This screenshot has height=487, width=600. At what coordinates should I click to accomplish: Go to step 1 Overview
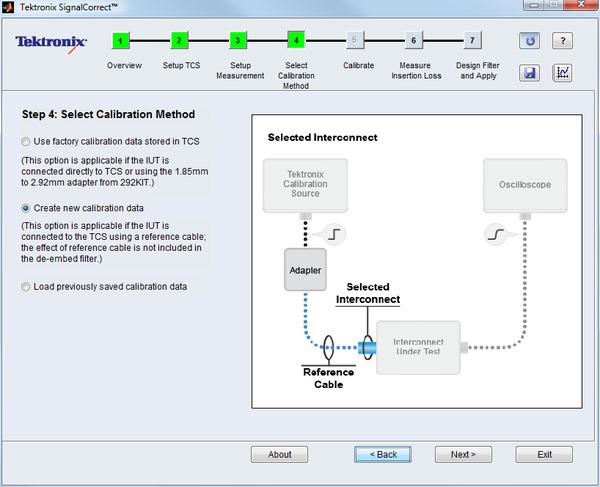tap(121, 41)
